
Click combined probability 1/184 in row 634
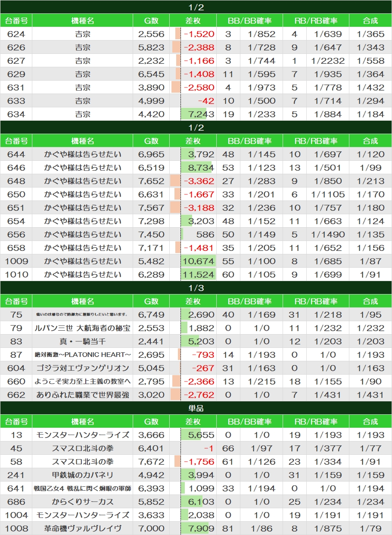point(370,114)
